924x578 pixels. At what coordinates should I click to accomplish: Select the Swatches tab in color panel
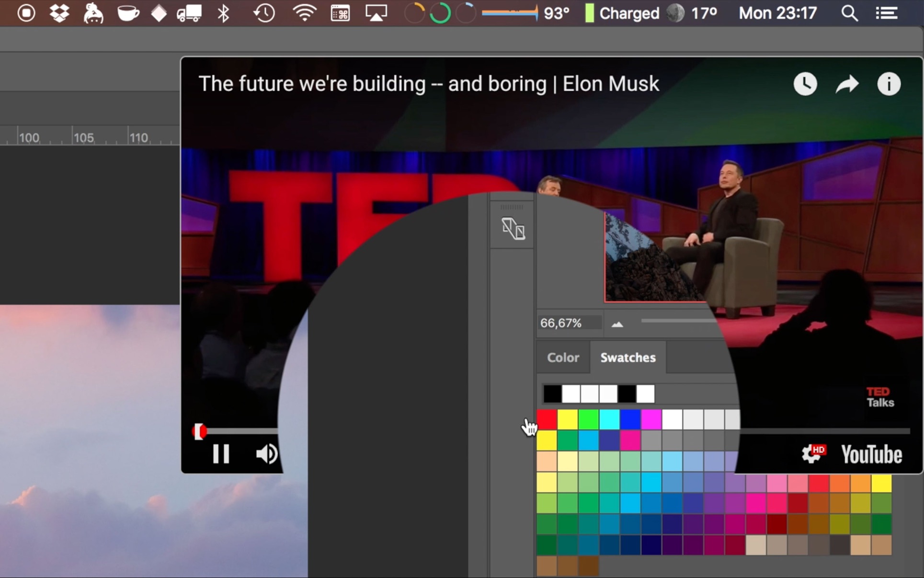pyautogui.click(x=627, y=357)
